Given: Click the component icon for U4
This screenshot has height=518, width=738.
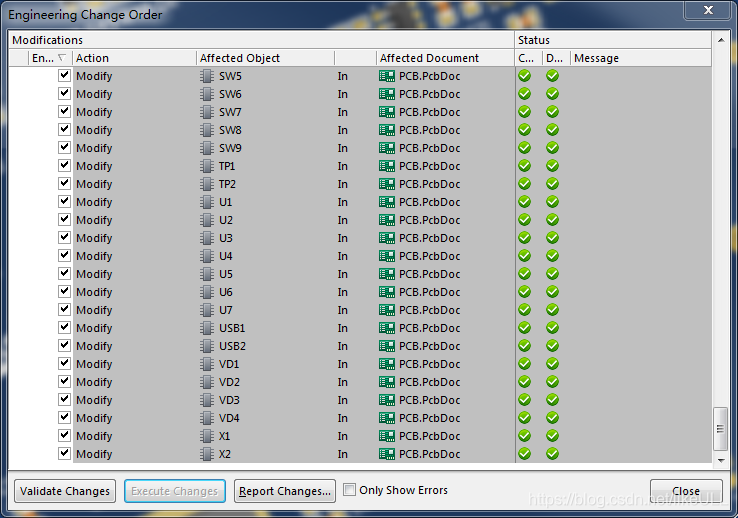Looking at the screenshot, I should click(x=207, y=256).
